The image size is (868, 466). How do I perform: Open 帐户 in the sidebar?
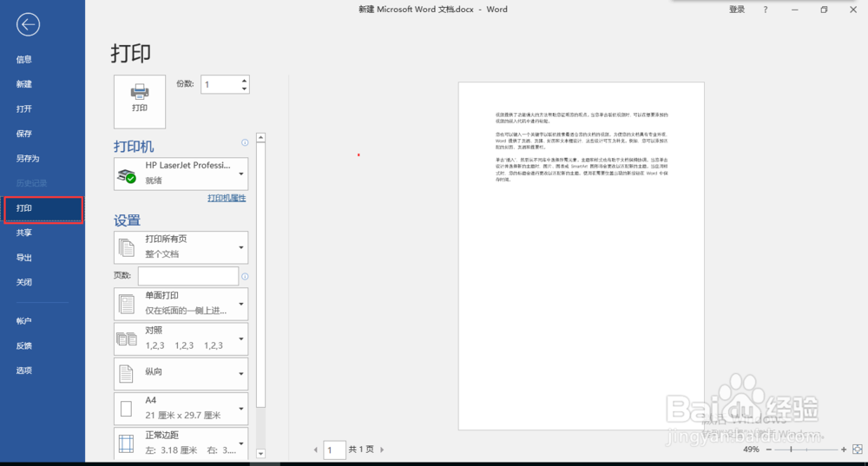pos(23,321)
